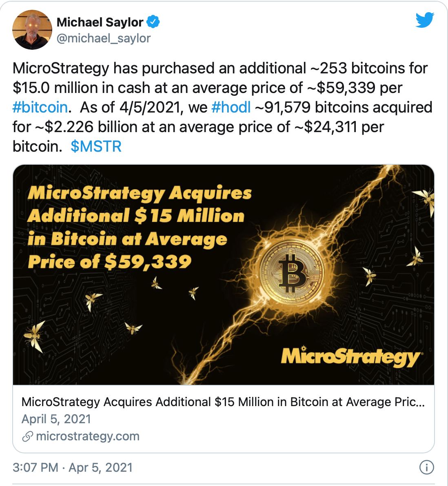The width and height of the screenshot is (448, 486).
Task: Open the microstrategy.com domain link
Action: [x=88, y=436]
